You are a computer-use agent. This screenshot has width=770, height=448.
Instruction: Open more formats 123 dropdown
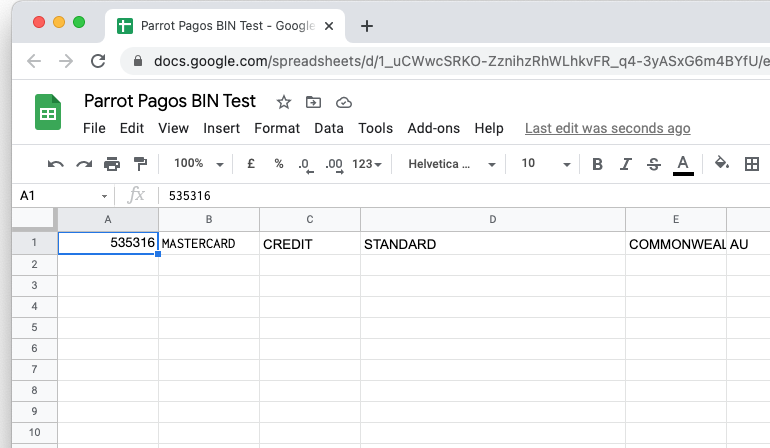click(x=367, y=164)
